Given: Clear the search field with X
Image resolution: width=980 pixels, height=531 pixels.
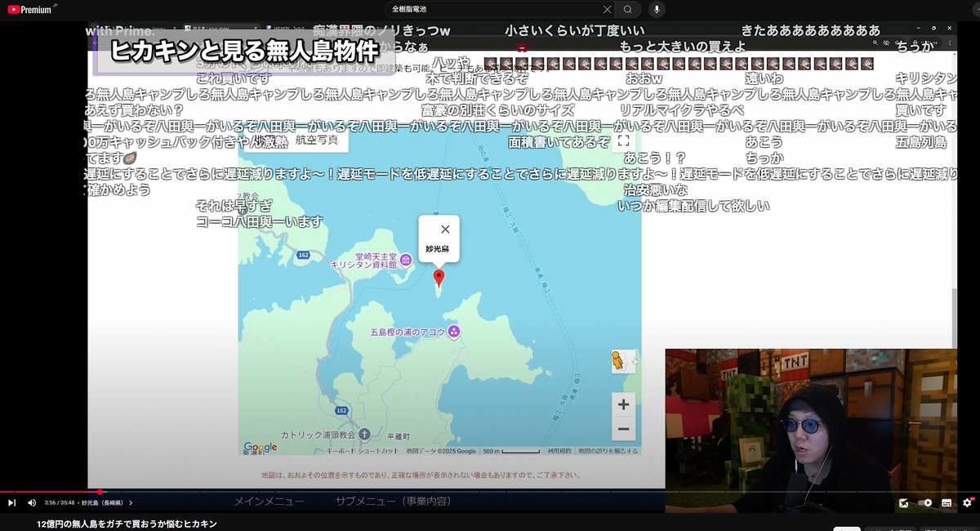Looking at the screenshot, I should 607,9.
